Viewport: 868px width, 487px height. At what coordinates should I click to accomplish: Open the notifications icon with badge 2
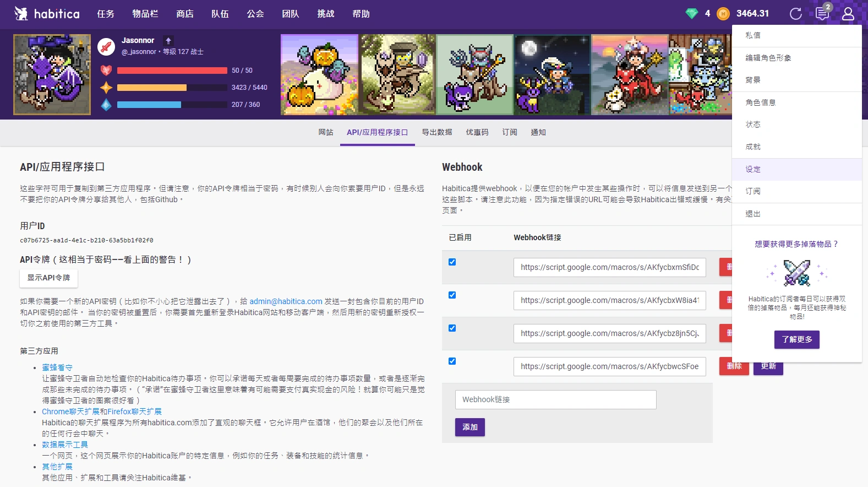pos(822,13)
